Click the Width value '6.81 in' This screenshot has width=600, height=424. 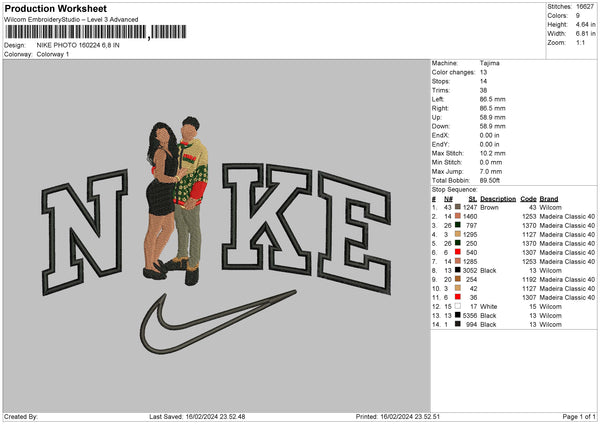(x=585, y=33)
